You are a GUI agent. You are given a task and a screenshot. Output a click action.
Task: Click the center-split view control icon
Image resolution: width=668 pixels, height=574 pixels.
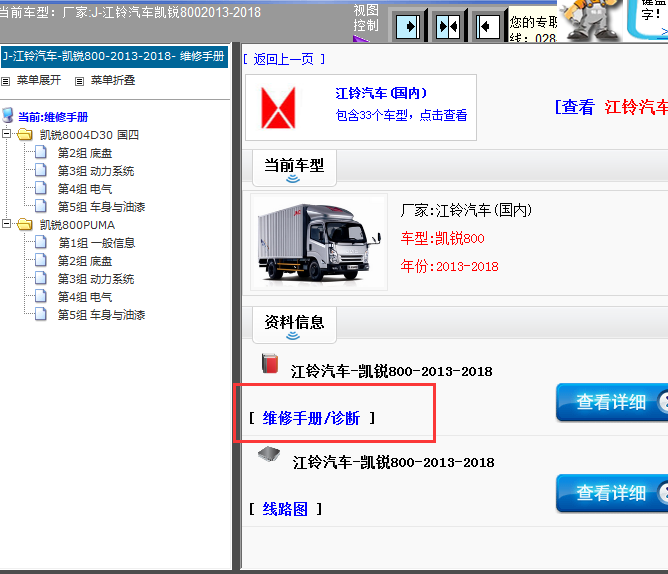[x=448, y=26]
